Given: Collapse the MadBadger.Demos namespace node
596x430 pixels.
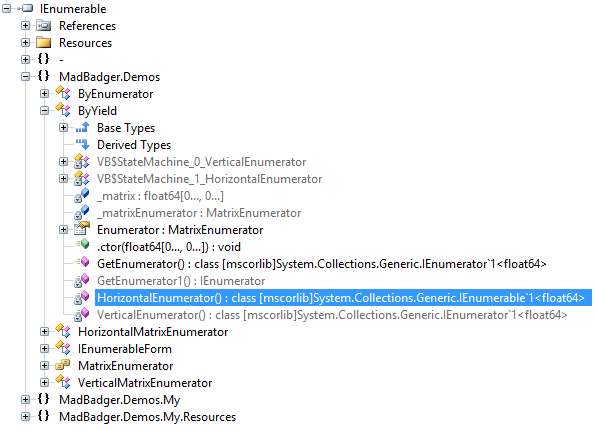Looking at the screenshot, I should (25, 77).
